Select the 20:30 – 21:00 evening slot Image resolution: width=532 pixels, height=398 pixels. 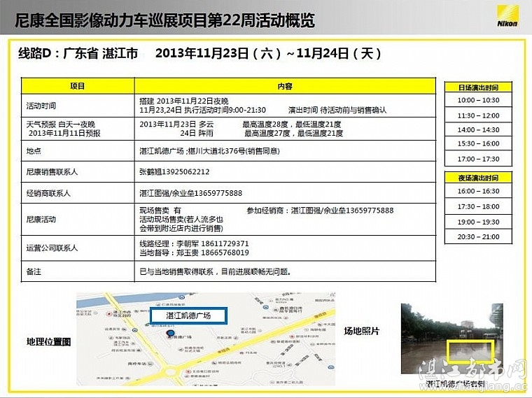(x=478, y=237)
